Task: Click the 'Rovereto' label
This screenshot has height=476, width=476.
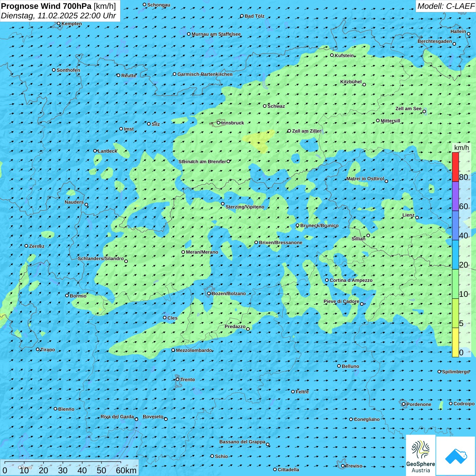Action: click(x=153, y=417)
